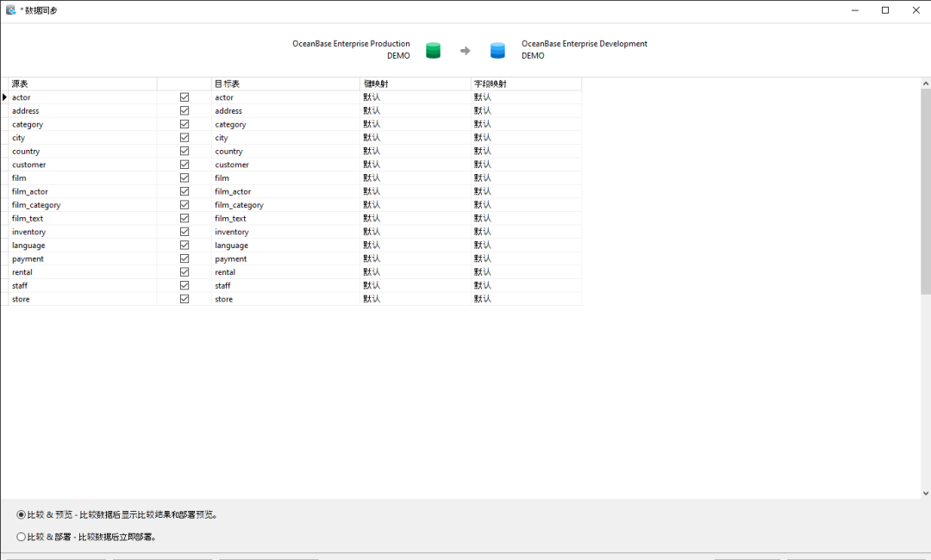Screen dimensions: 931x560
Task: Click the 目标表 column header
Action: [x=285, y=84]
